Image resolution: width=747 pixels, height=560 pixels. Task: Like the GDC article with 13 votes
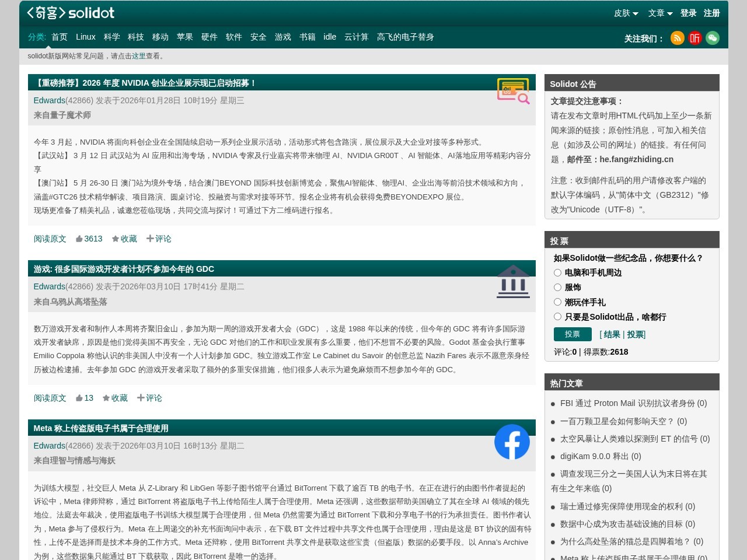(84, 398)
